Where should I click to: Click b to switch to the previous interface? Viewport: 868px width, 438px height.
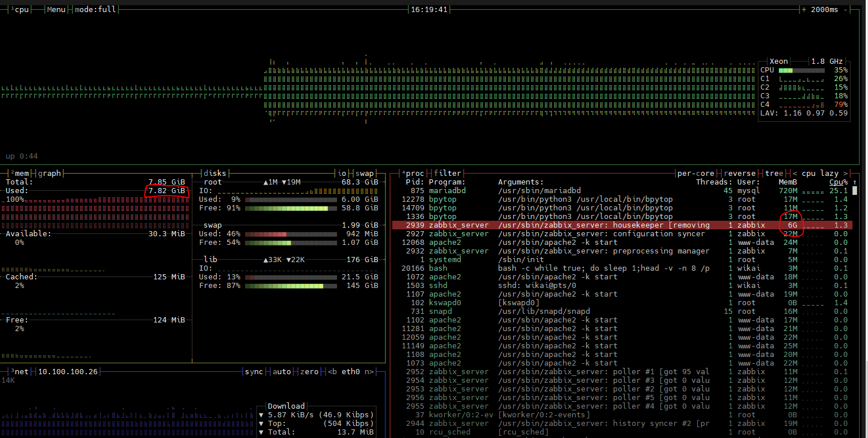tap(334, 371)
